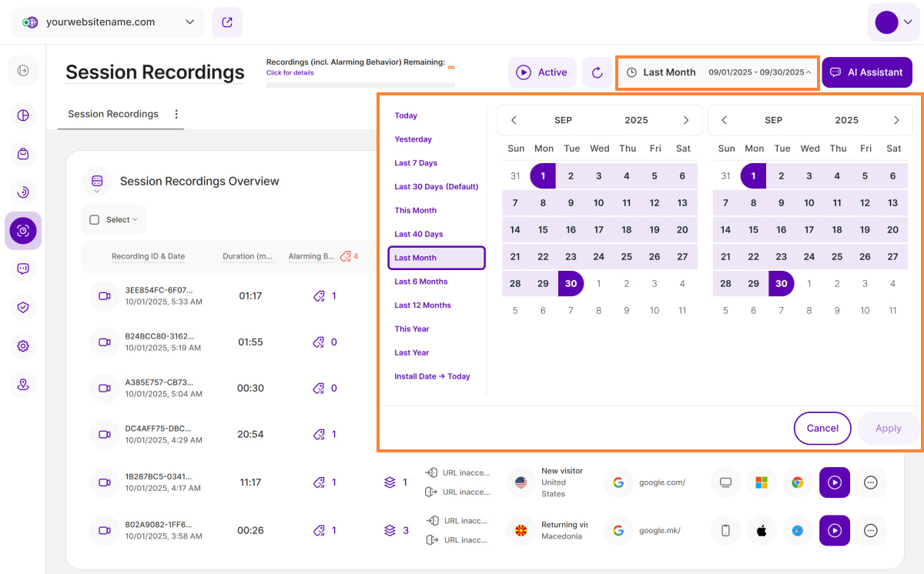This screenshot has width=924, height=574.
Task: Open the location pin icon in sidebar
Action: [x=23, y=385]
